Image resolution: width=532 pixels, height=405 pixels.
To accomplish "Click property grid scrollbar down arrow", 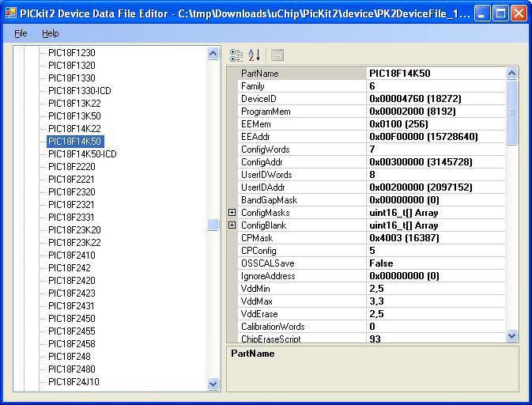I will pyautogui.click(x=511, y=335).
